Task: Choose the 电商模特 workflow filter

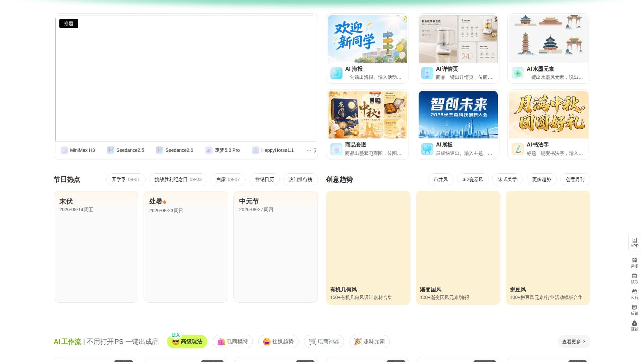Action: pos(232,342)
